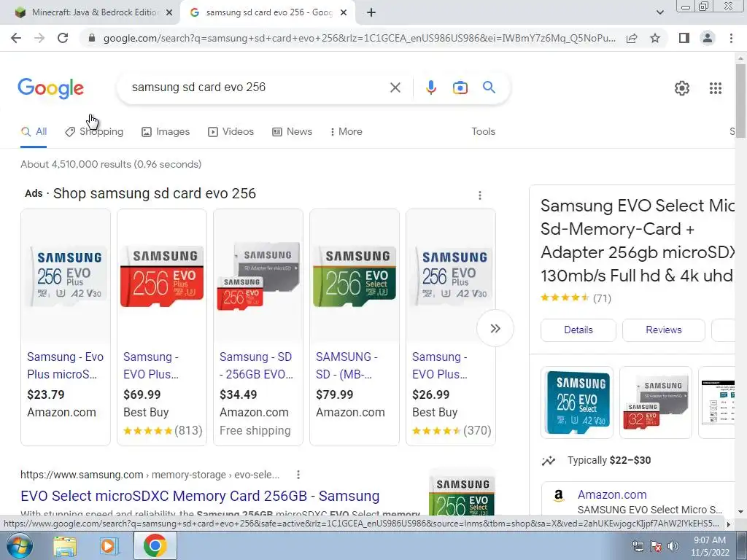
Task: Click the Action Center flag tray icon
Action: click(656, 546)
